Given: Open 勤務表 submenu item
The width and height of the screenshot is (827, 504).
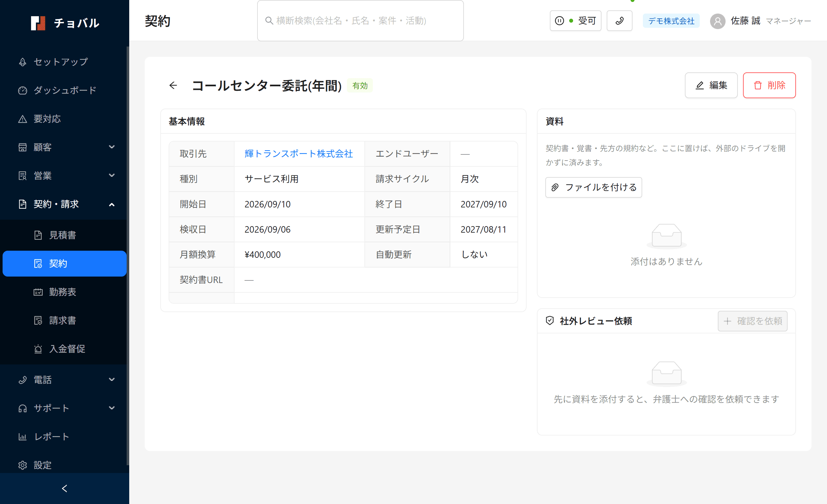Looking at the screenshot, I should 64,292.
